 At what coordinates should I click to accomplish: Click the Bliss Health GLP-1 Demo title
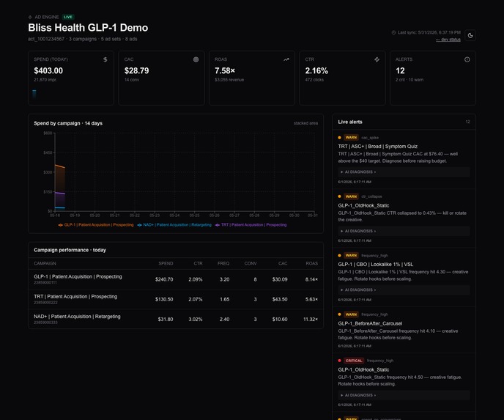click(x=88, y=28)
